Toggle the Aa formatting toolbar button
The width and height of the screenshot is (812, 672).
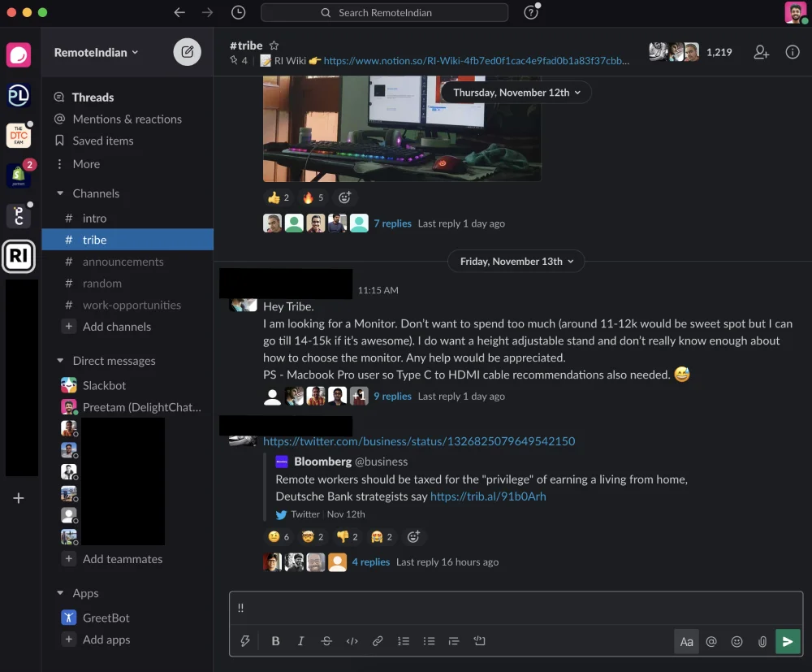pos(686,641)
